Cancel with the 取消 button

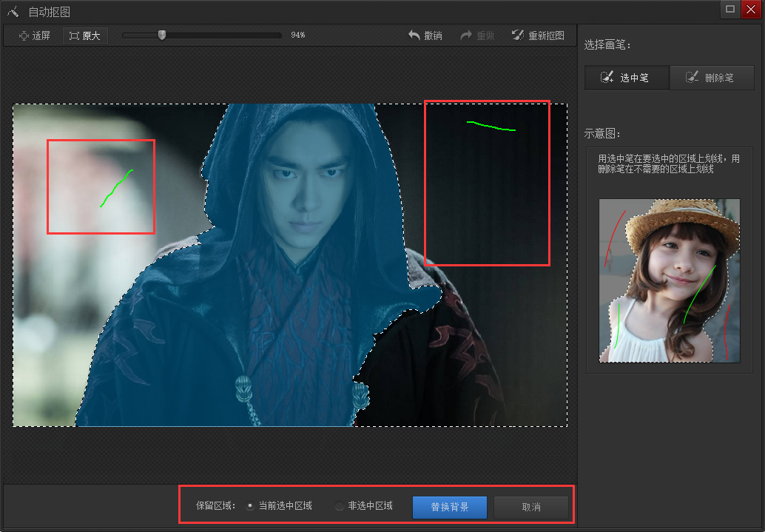coord(530,508)
